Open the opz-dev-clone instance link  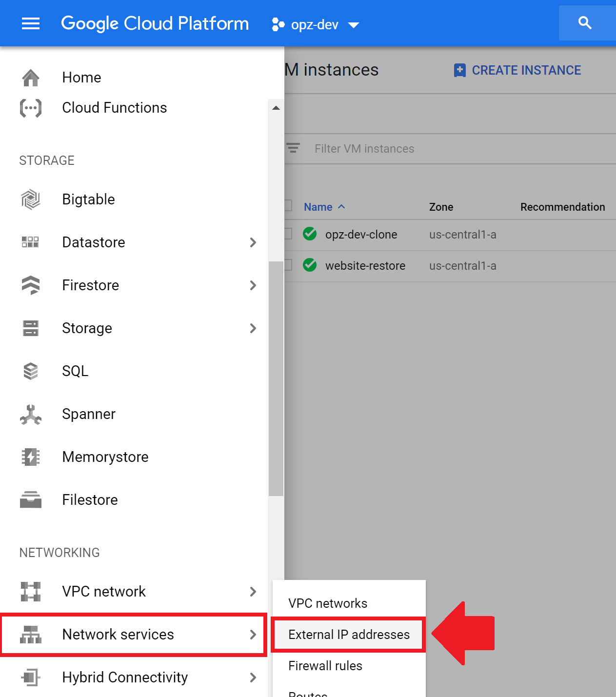point(361,235)
